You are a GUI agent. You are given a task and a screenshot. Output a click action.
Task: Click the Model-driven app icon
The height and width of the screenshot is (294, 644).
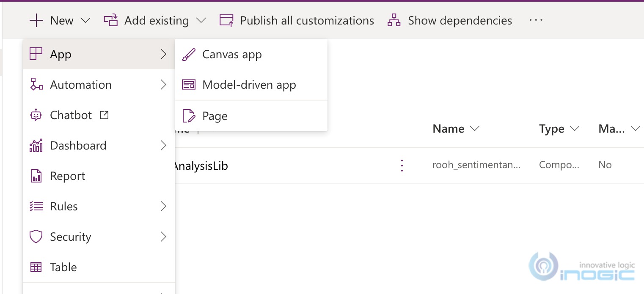(188, 85)
